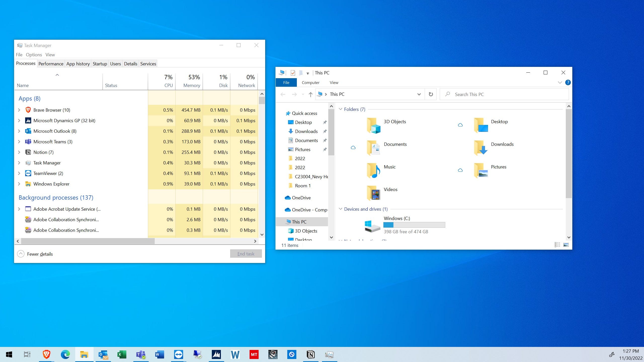Click the Windows (C:) storage usage bar
Viewport: 644px width, 362px height.
coord(414,225)
